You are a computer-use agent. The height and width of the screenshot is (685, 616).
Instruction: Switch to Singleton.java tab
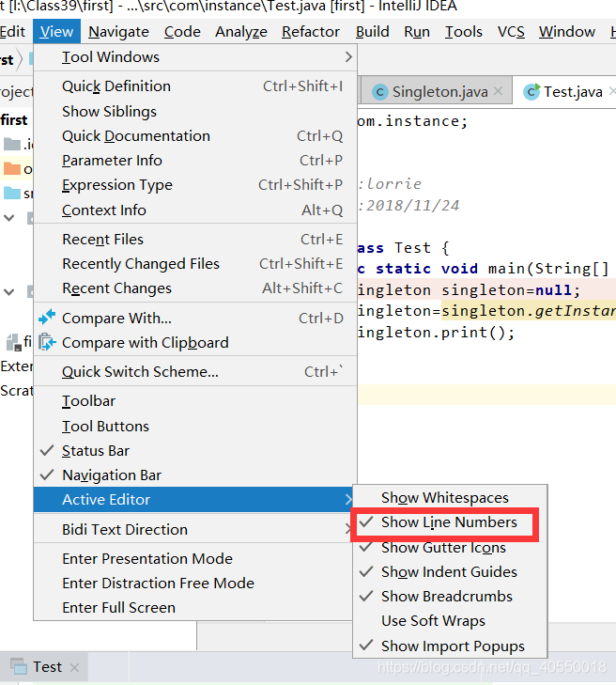click(437, 92)
